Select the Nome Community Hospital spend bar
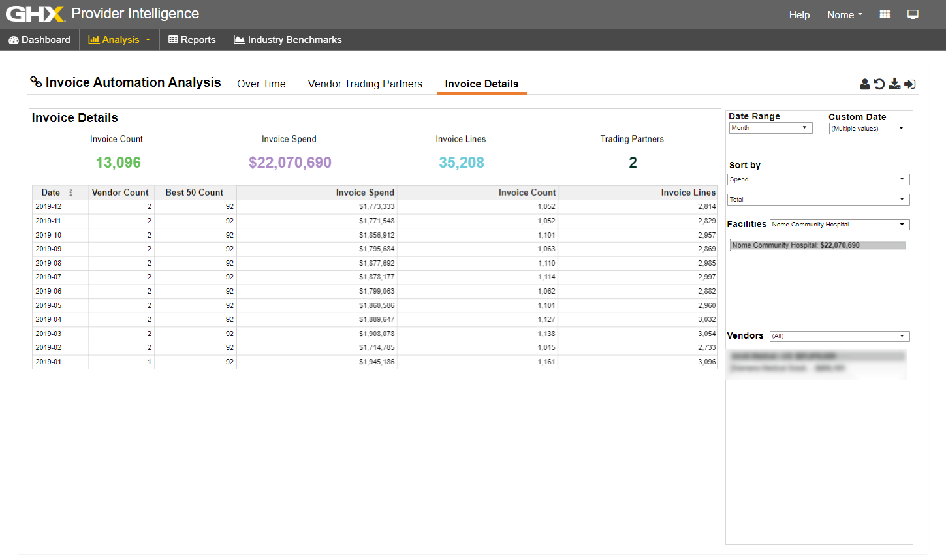Image resolution: width=946 pixels, height=560 pixels. pyautogui.click(x=817, y=245)
